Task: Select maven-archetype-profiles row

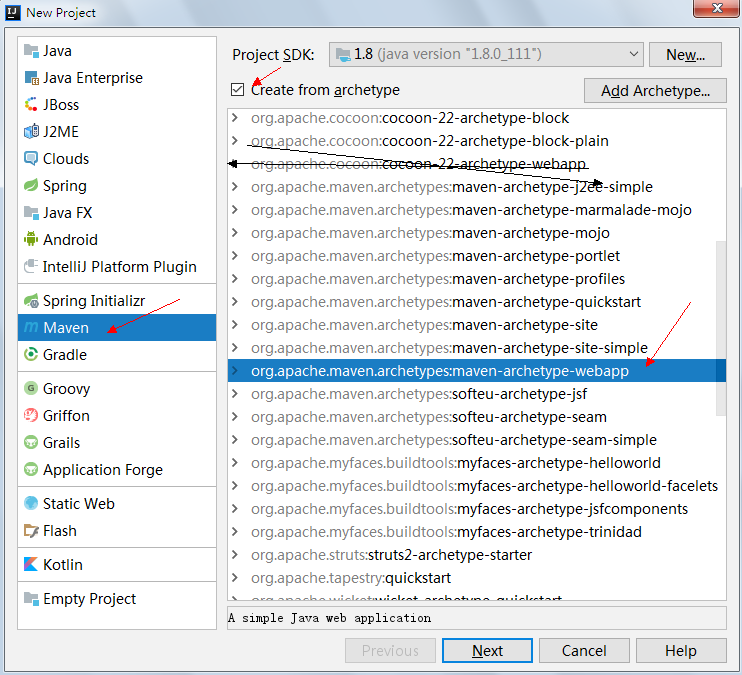Action: pyautogui.click(x=477, y=279)
